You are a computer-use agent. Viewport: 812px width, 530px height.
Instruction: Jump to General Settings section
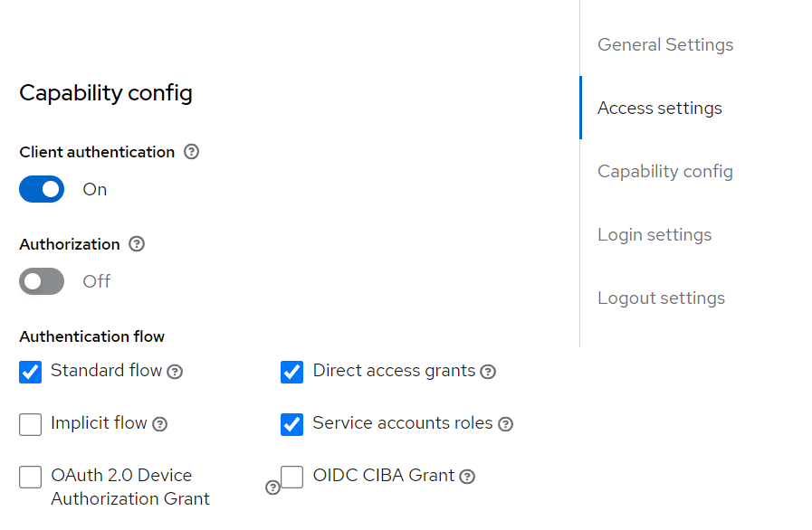(665, 44)
